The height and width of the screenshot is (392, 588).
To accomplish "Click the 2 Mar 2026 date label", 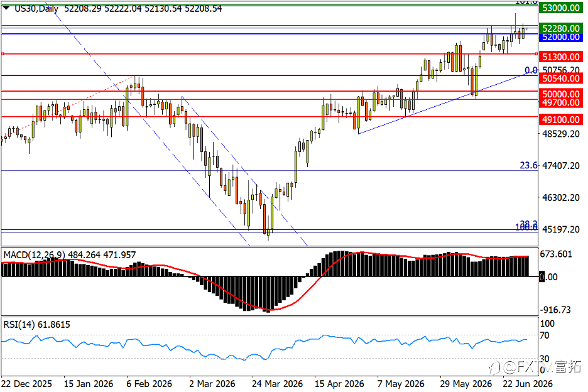I will [x=212, y=384].
